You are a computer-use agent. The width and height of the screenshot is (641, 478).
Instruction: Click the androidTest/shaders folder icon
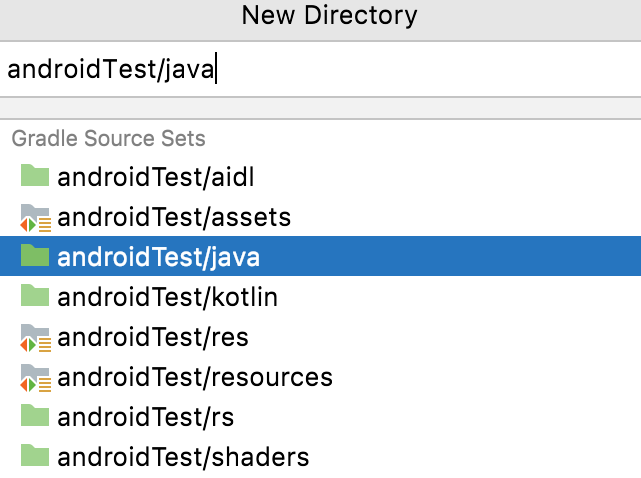pyautogui.click(x=35, y=457)
